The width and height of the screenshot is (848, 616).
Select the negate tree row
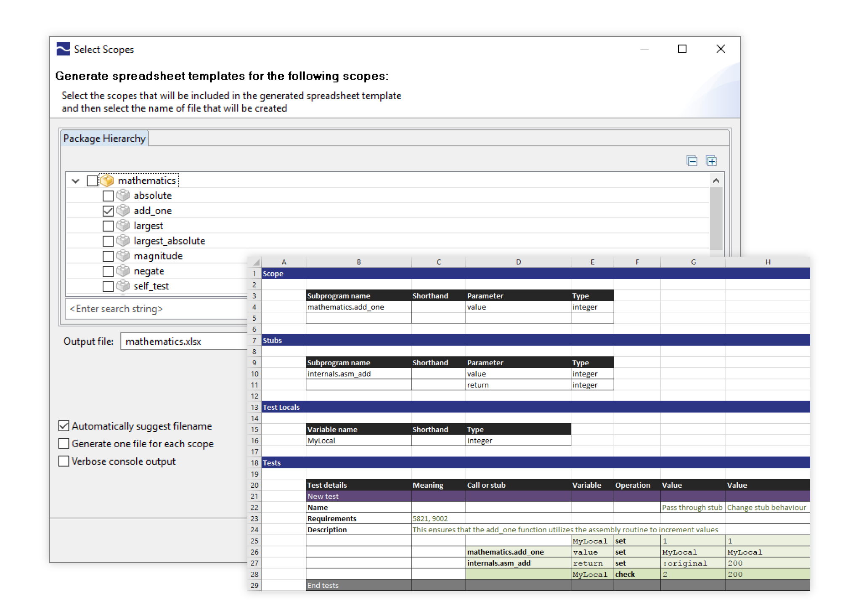point(149,271)
